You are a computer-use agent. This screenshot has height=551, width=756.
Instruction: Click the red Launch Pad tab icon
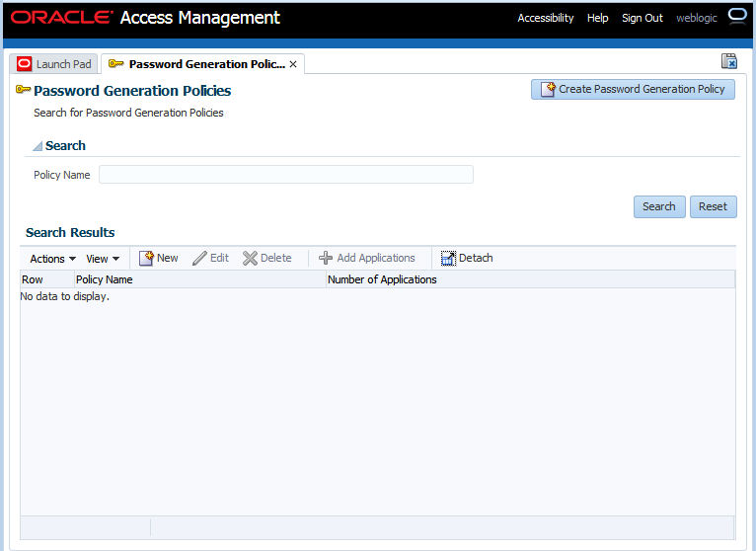tap(24, 63)
